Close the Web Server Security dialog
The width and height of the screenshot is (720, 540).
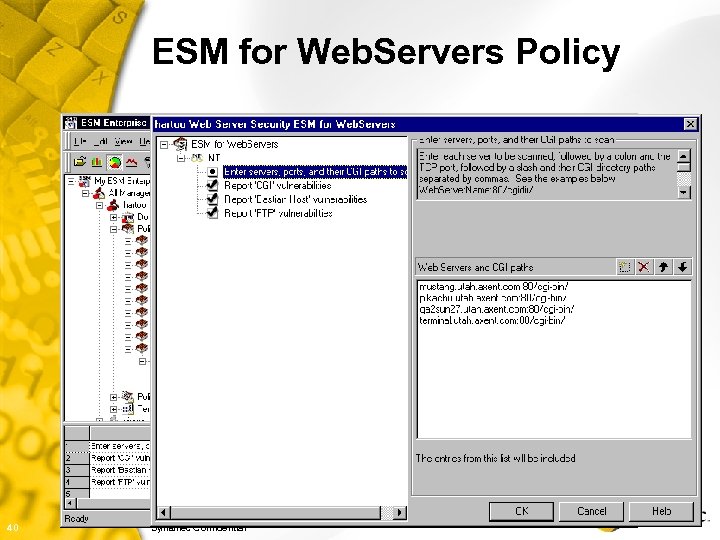[690, 124]
